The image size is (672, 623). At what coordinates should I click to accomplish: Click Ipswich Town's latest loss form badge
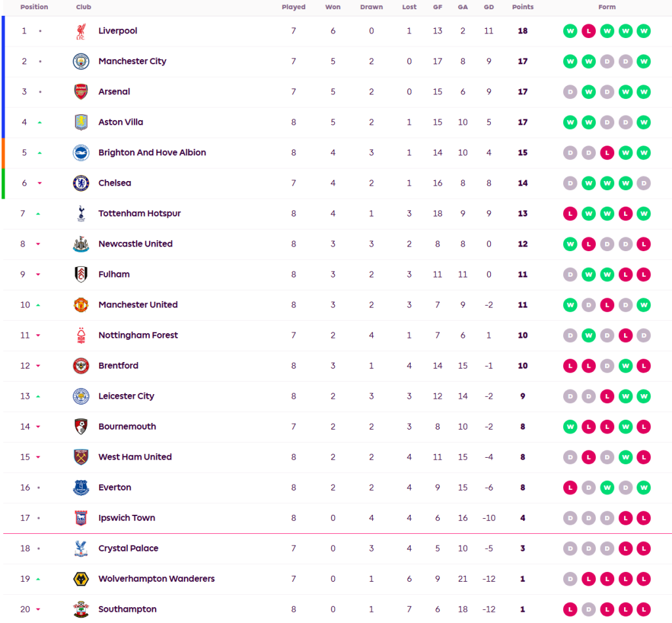coord(644,518)
